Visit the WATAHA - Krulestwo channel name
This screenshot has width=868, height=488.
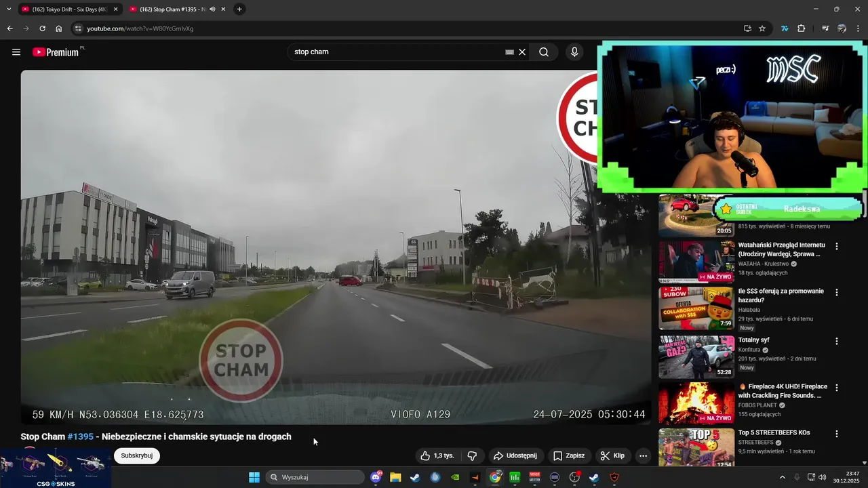[764, 264]
